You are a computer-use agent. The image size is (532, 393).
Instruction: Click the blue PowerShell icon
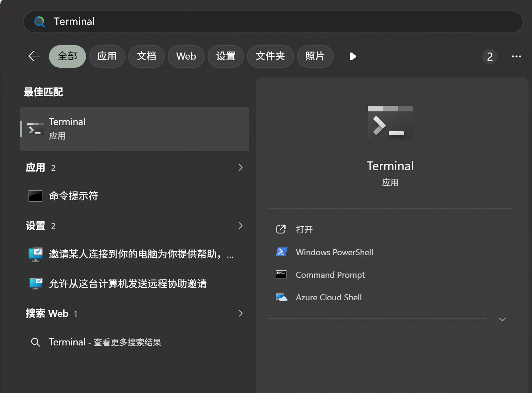coord(281,252)
